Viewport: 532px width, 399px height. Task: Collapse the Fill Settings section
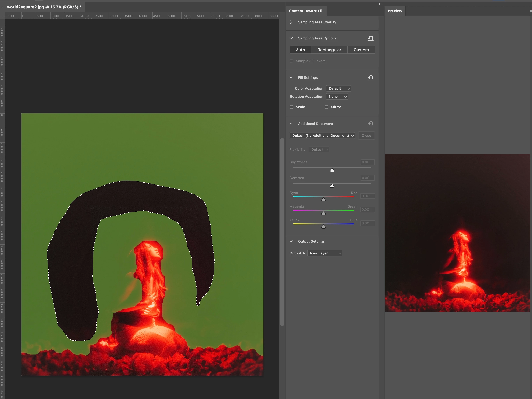click(291, 78)
